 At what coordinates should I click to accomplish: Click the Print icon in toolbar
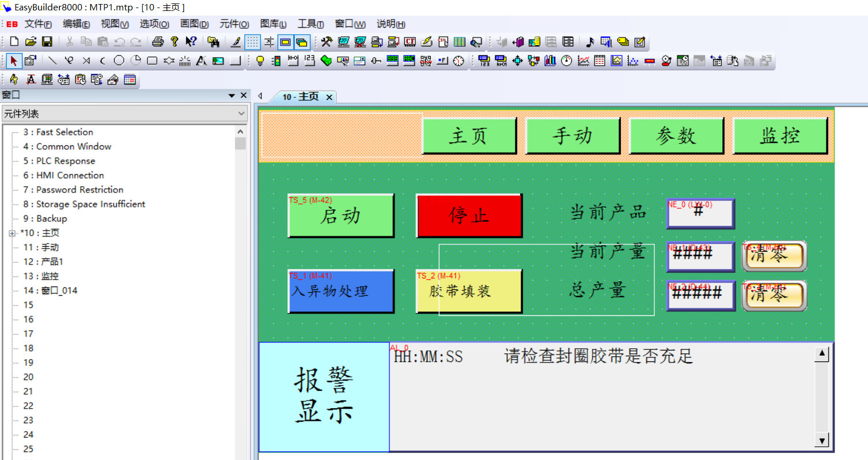click(158, 42)
